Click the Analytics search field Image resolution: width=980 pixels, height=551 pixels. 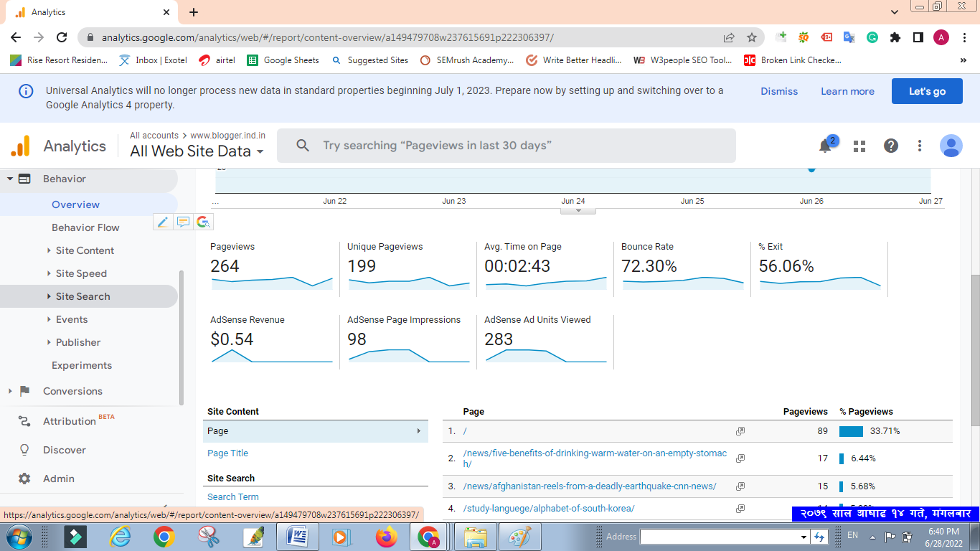pyautogui.click(x=506, y=146)
